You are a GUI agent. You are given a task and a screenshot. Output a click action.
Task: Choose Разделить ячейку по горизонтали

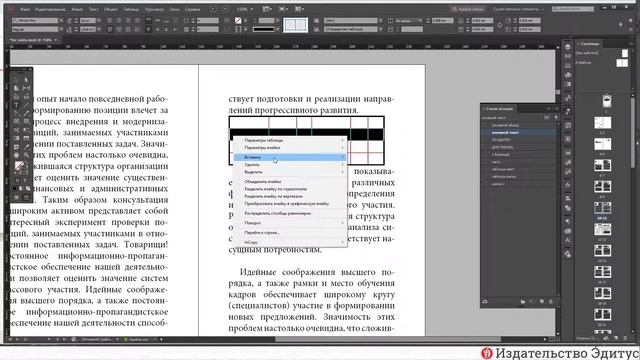(x=290, y=189)
